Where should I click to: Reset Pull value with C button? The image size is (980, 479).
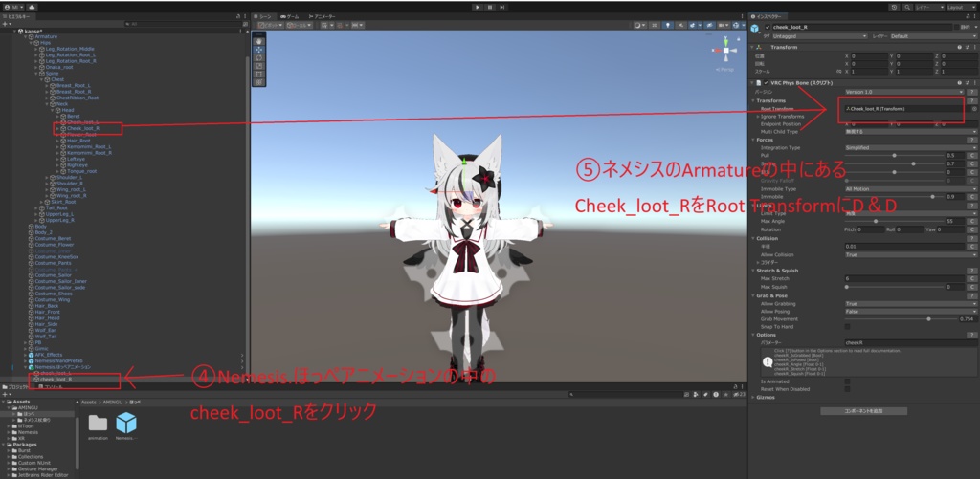(x=972, y=155)
